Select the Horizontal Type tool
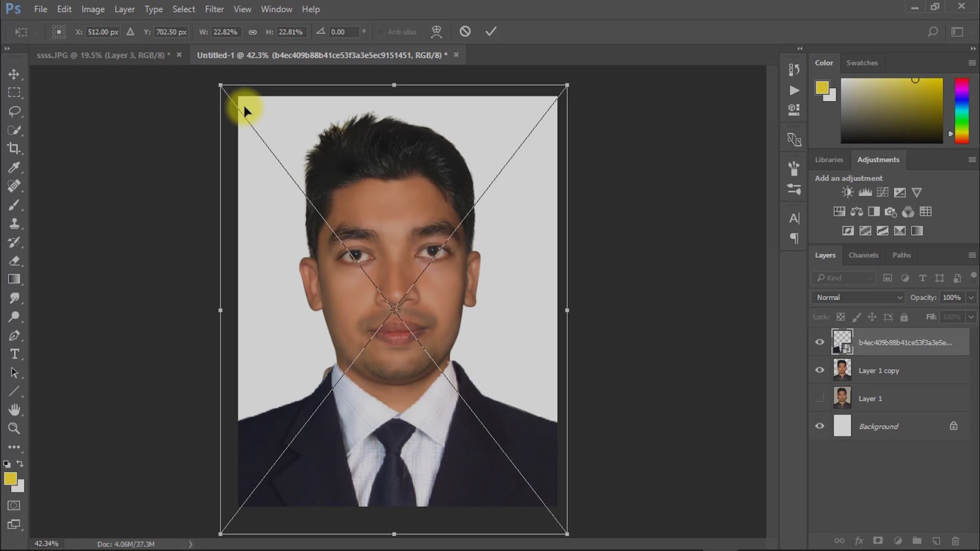 point(14,354)
